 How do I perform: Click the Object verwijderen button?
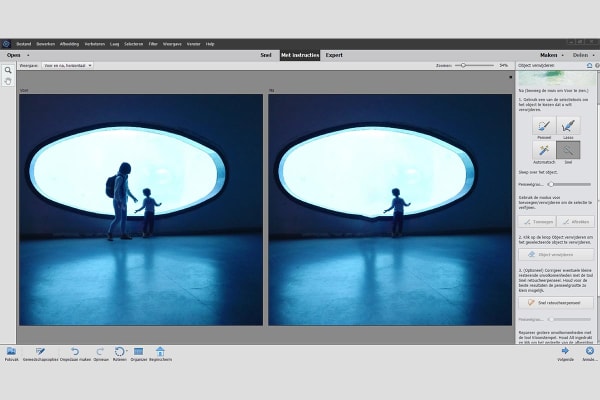coord(555,255)
